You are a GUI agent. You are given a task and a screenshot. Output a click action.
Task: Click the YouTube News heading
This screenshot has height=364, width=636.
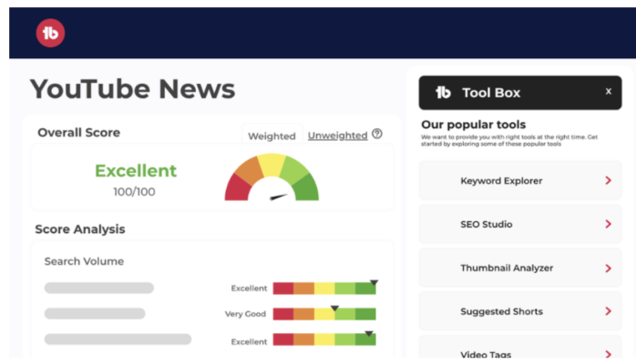[x=133, y=89]
